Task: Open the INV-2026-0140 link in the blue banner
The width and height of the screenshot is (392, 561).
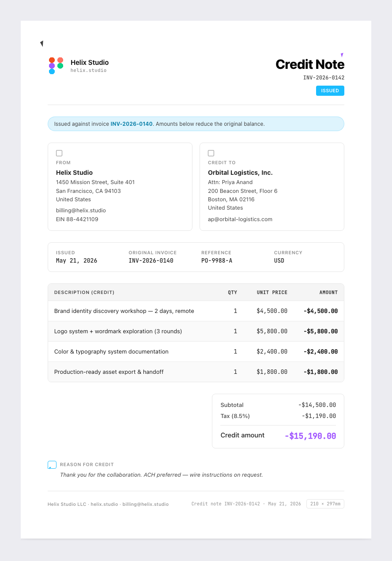Action: pos(132,124)
